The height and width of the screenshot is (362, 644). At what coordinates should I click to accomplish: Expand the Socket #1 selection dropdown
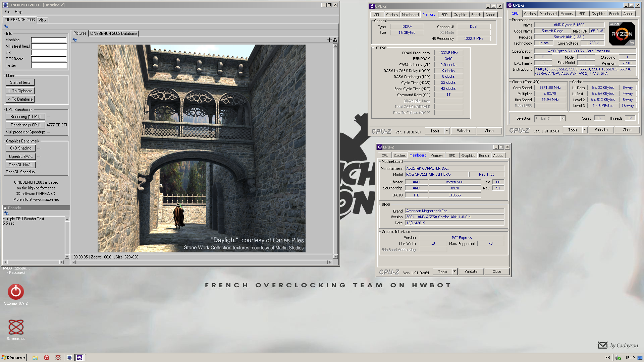(562, 118)
